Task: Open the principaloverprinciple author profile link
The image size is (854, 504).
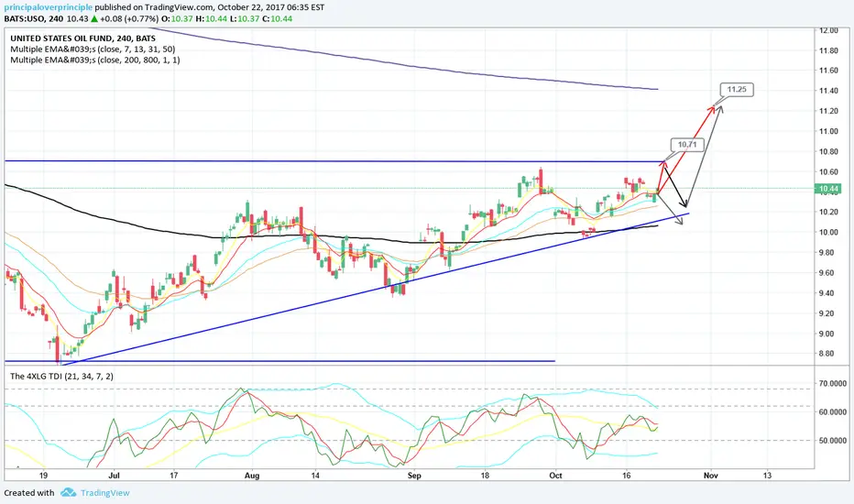Action: [x=49, y=7]
